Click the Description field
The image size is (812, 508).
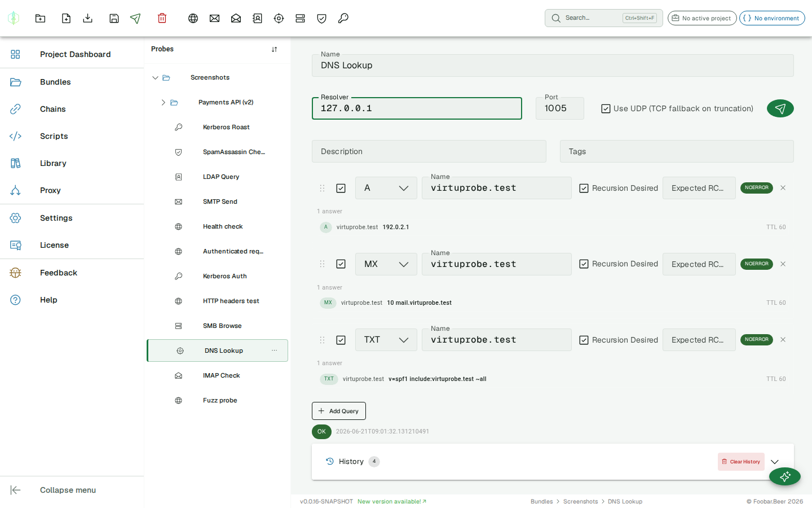click(429, 151)
